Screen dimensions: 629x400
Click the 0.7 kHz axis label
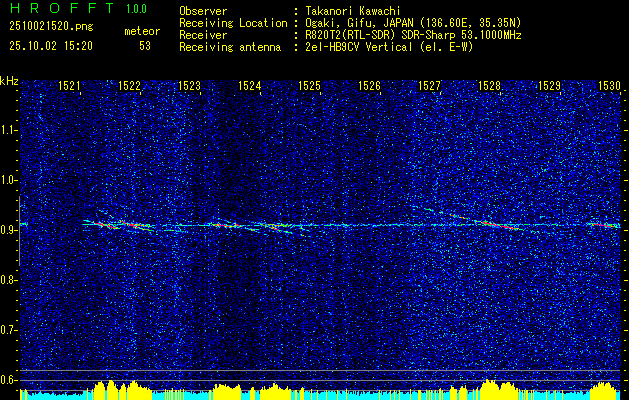click(8, 330)
